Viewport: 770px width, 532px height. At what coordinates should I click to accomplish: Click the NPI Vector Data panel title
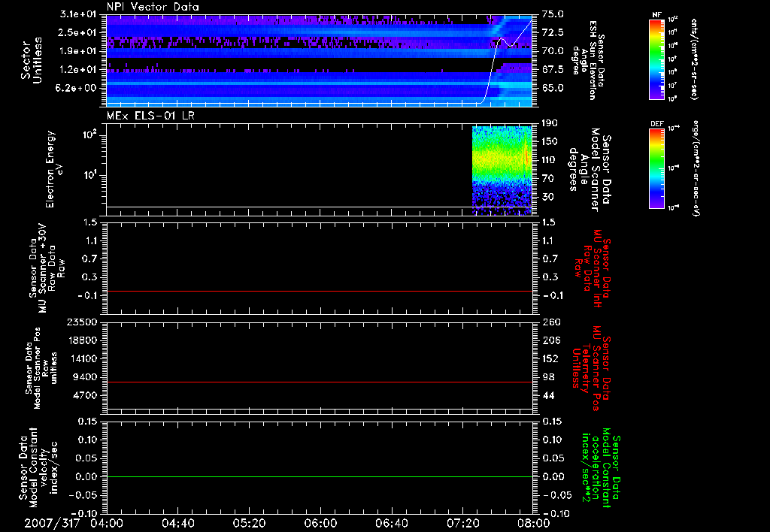point(153,7)
